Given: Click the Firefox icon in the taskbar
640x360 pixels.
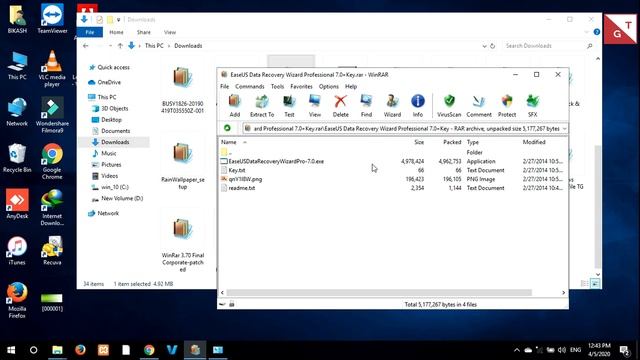Looking at the screenshot, I should click(x=80, y=350).
